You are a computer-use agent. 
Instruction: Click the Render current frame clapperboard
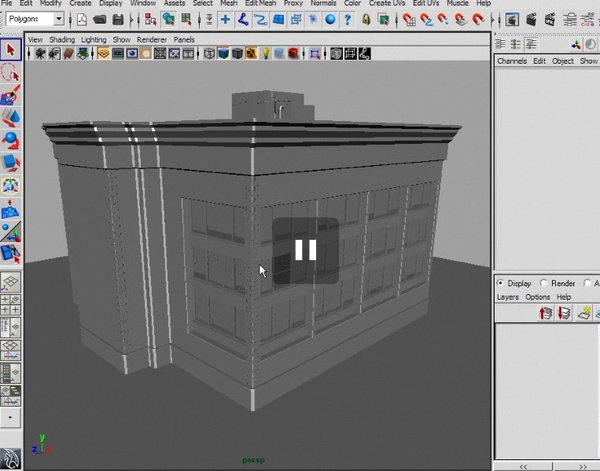[530, 19]
